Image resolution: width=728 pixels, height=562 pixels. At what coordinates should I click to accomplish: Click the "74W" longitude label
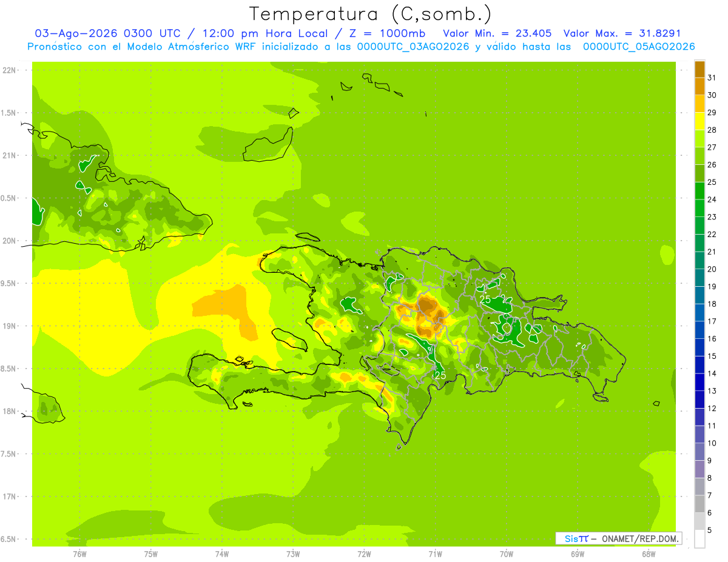222,554
